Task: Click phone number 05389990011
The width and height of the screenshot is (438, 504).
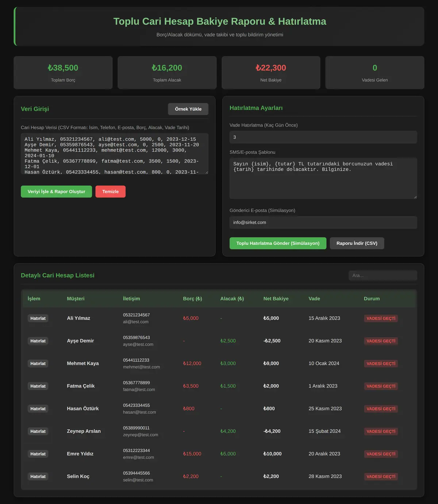Action: (136, 428)
